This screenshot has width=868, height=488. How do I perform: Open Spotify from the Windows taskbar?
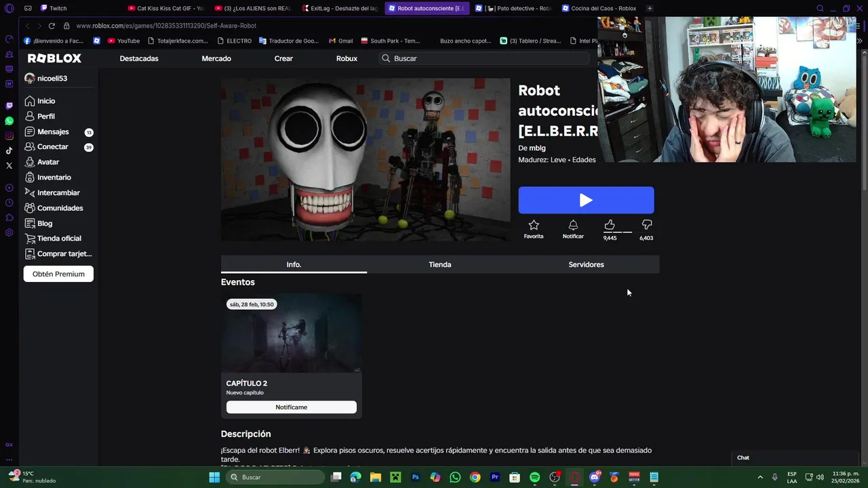tap(534, 477)
